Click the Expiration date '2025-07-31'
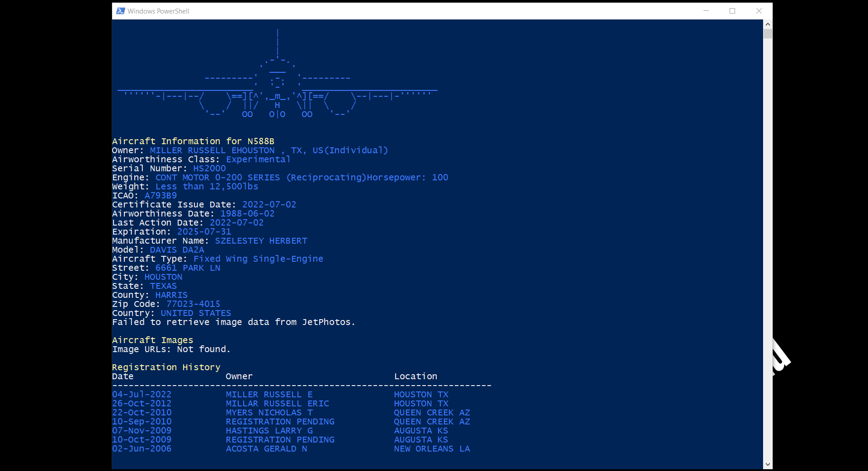868x471 pixels. pos(204,232)
